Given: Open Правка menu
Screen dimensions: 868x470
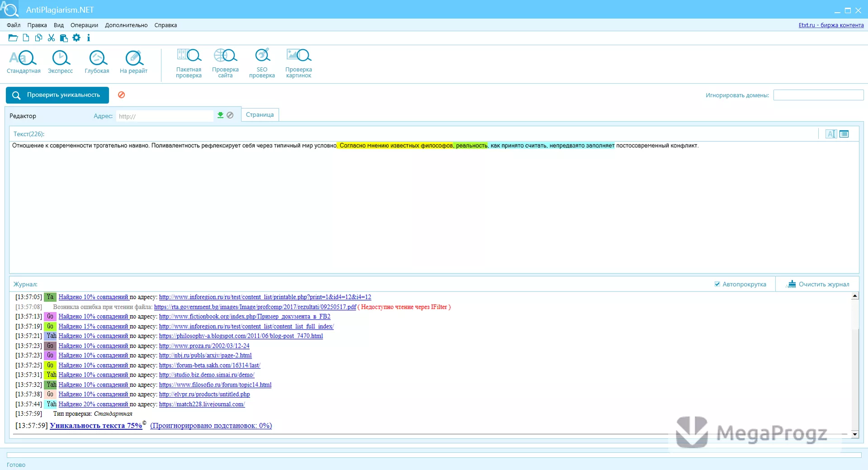Looking at the screenshot, I should pos(37,25).
